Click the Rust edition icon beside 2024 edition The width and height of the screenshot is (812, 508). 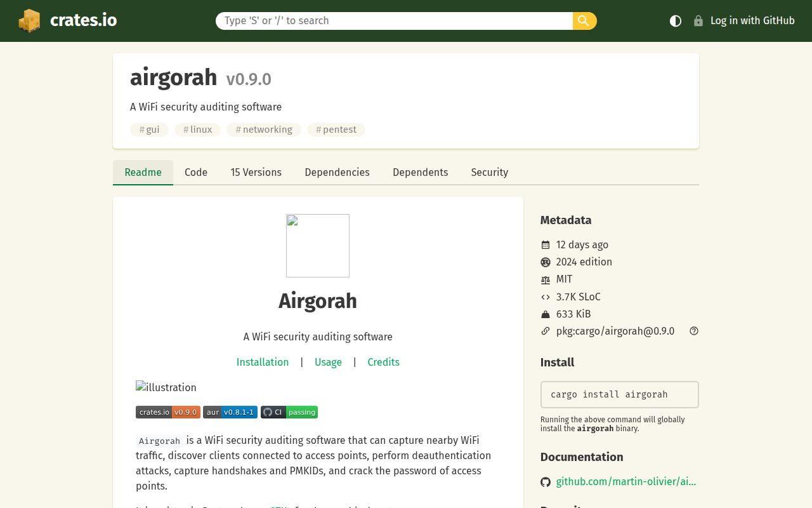[546, 262]
